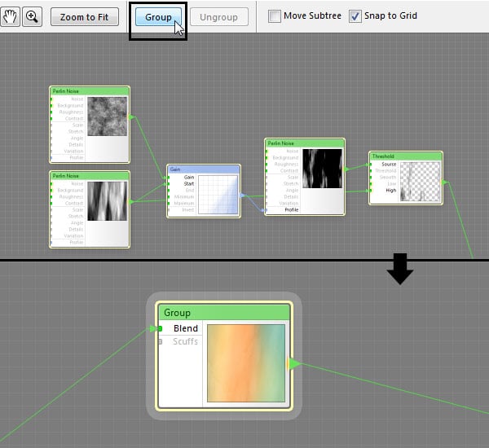Viewport: 489px width, 448px height.
Task: Click the Group button
Action: coord(158,16)
